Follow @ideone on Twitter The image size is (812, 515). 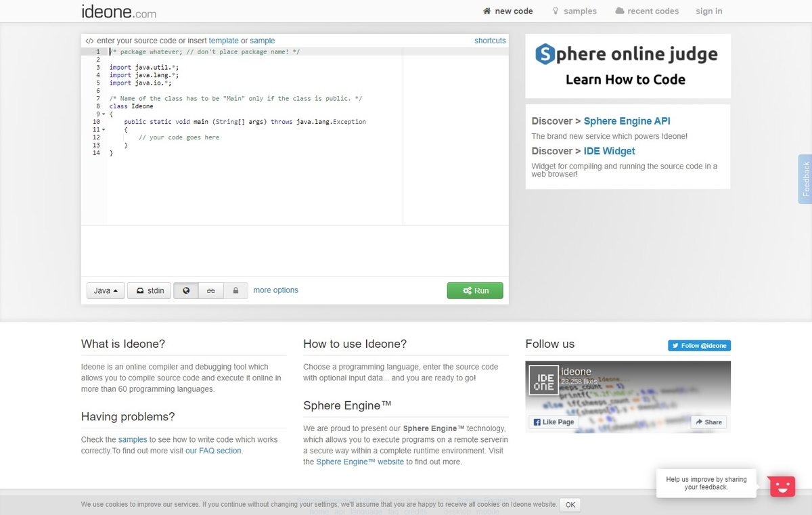pos(699,345)
